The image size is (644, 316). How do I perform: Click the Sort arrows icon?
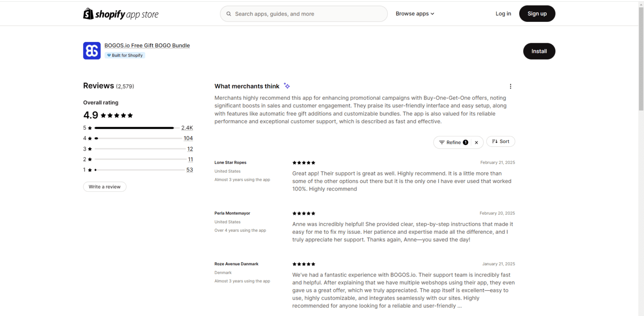[x=494, y=141]
